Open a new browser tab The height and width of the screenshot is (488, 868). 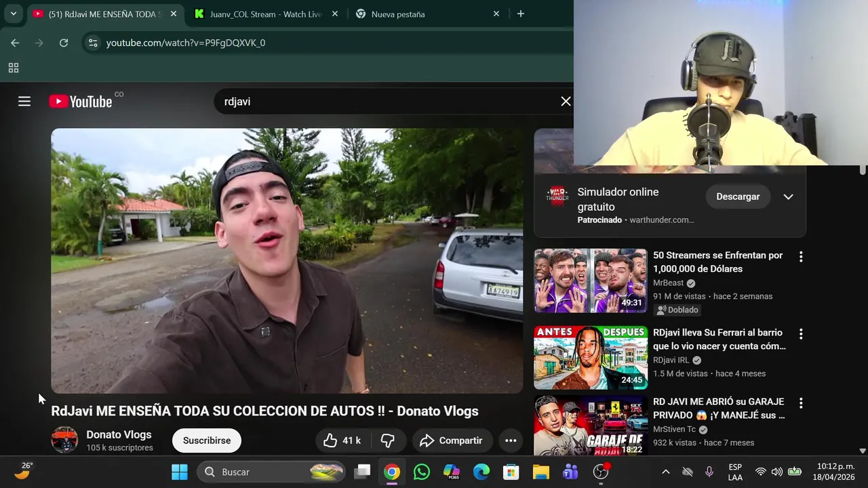[521, 14]
